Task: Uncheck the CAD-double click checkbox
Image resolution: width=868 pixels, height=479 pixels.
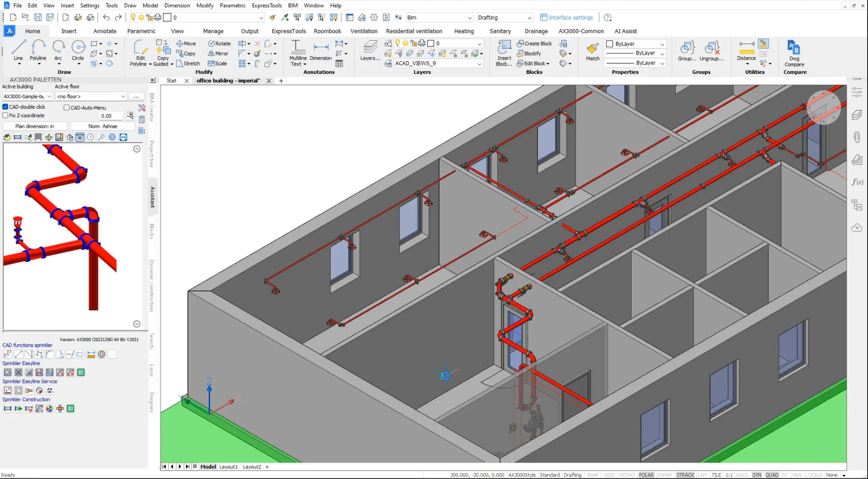Action: (x=6, y=107)
